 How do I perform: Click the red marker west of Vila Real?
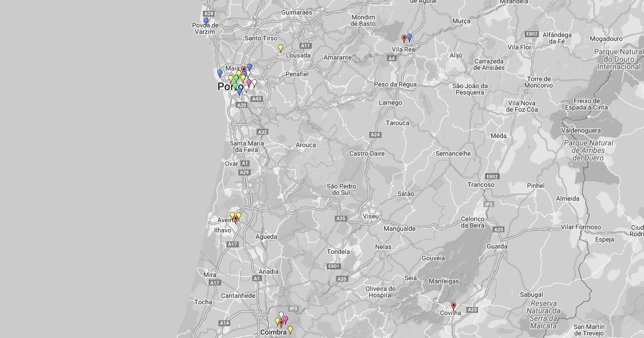point(404,39)
